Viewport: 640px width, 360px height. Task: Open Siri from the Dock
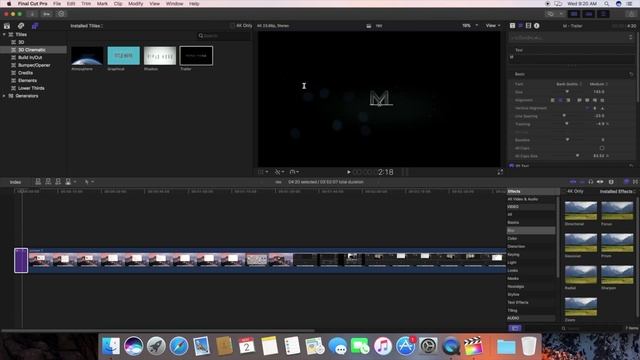(133, 346)
